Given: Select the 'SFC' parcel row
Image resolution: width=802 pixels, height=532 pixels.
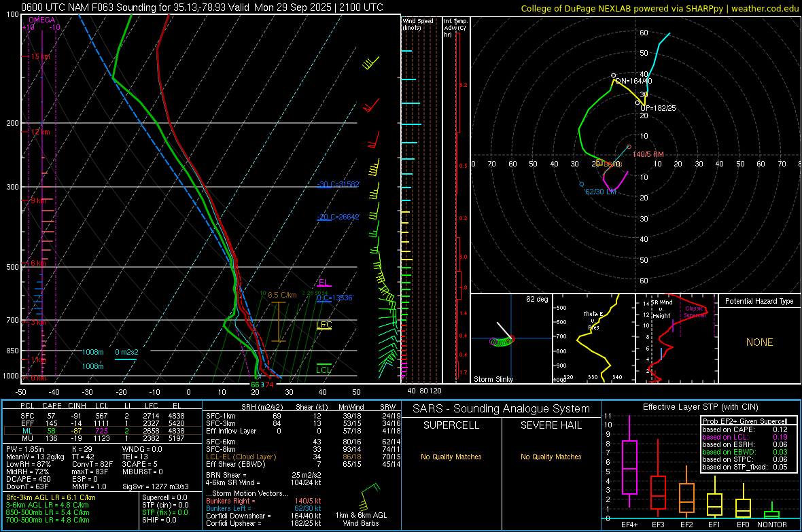Looking at the screenshot, I should 103,416.
